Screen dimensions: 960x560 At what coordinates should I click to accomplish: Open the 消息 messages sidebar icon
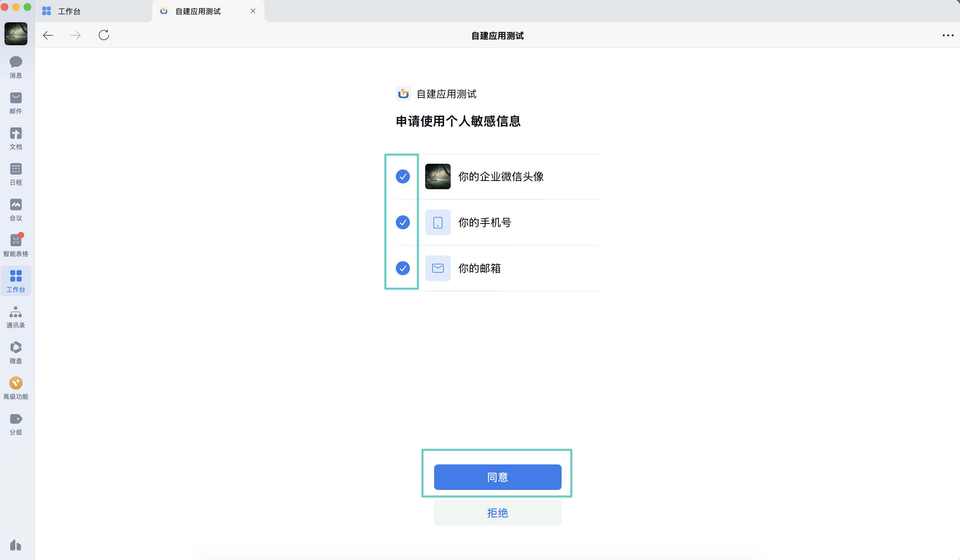tap(16, 67)
